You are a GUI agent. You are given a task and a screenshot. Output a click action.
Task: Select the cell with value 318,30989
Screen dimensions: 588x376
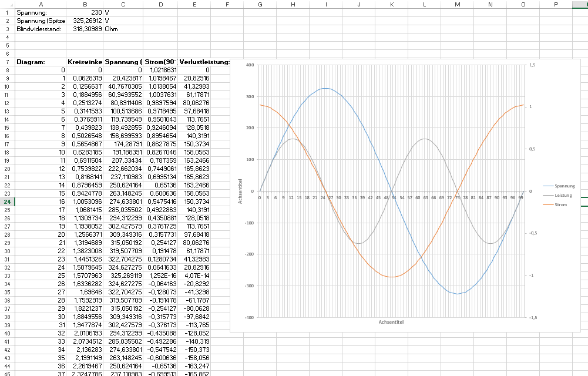coord(85,29)
